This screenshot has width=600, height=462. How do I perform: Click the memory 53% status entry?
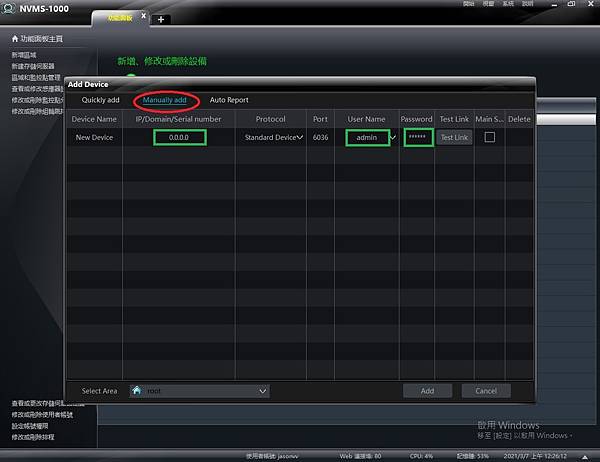[473, 456]
